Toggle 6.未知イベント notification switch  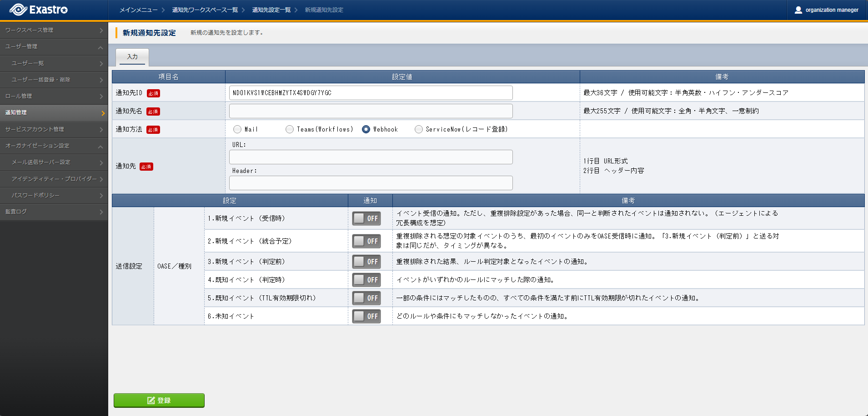click(366, 316)
